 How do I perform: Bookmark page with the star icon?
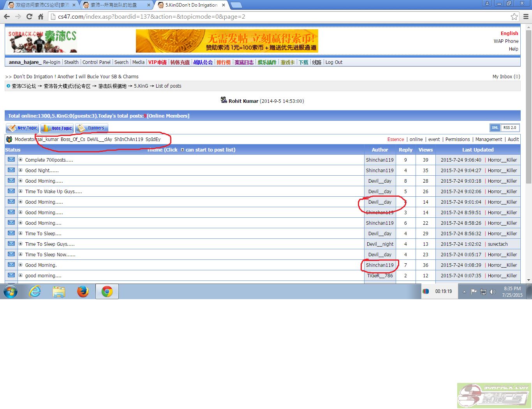coord(514,17)
